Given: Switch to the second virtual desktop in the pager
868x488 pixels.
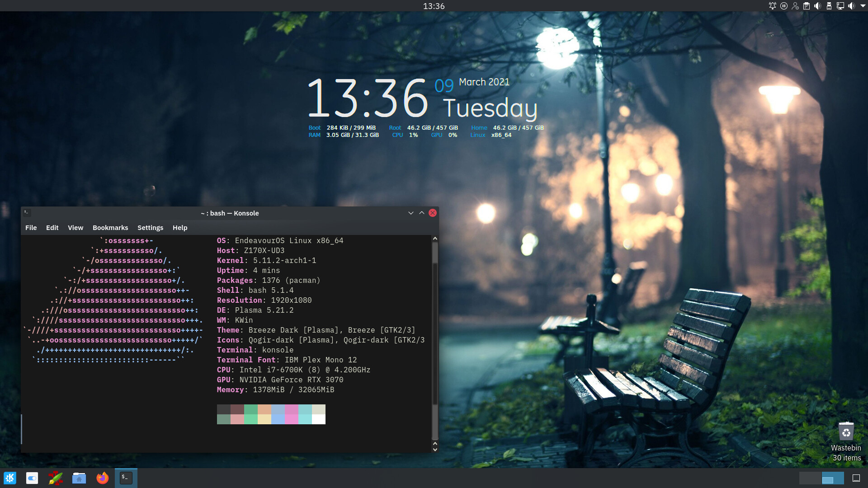Looking at the screenshot, I should tap(833, 478).
